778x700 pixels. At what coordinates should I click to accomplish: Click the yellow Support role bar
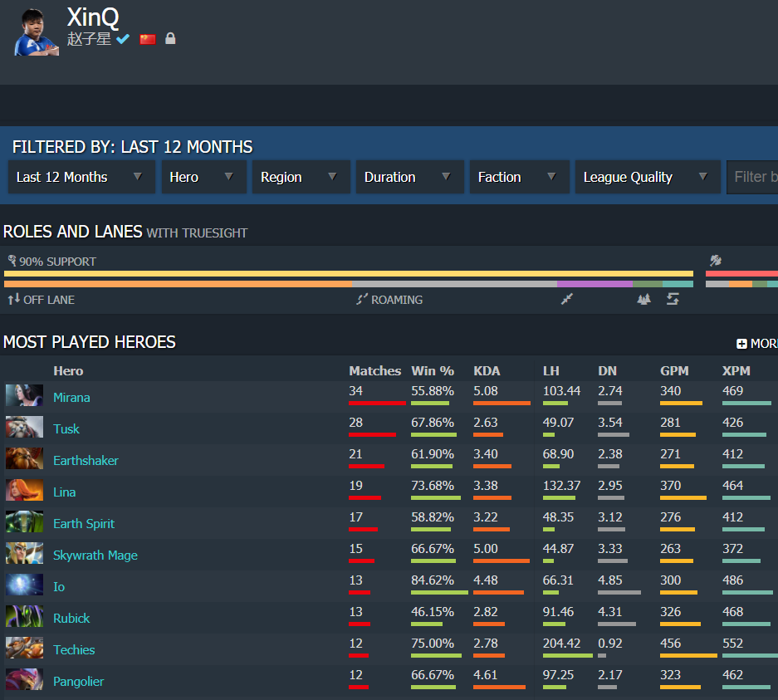tap(349, 273)
